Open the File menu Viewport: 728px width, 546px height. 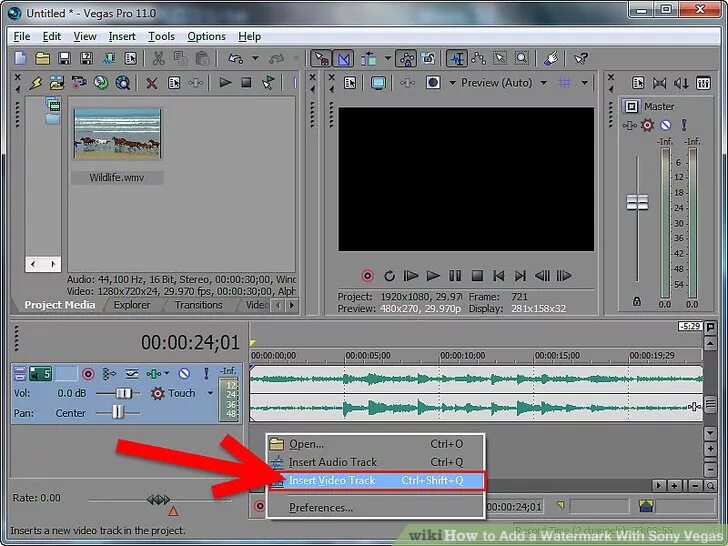click(x=22, y=36)
